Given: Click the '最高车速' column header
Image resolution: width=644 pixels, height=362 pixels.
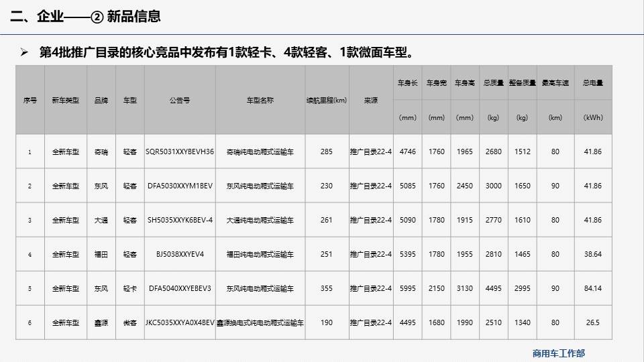Looking at the screenshot, I should click(x=555, y=83).
